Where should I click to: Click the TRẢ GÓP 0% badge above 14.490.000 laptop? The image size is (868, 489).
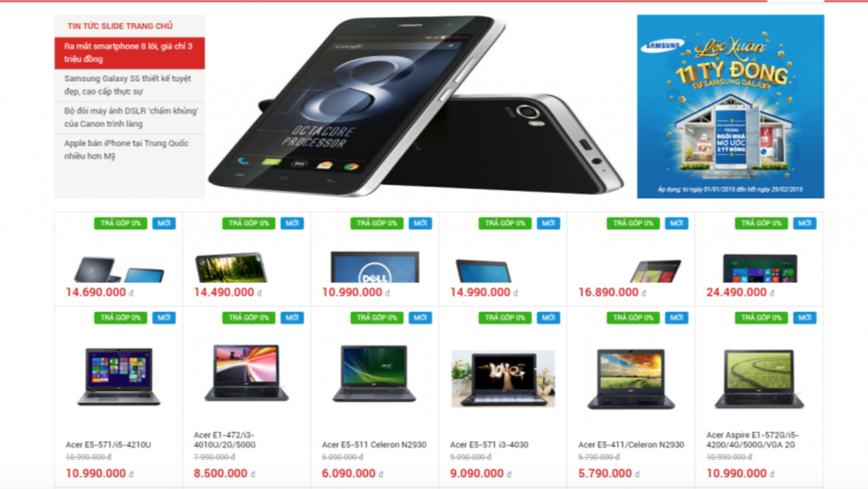pyautogui.click(x=249, y=223)
